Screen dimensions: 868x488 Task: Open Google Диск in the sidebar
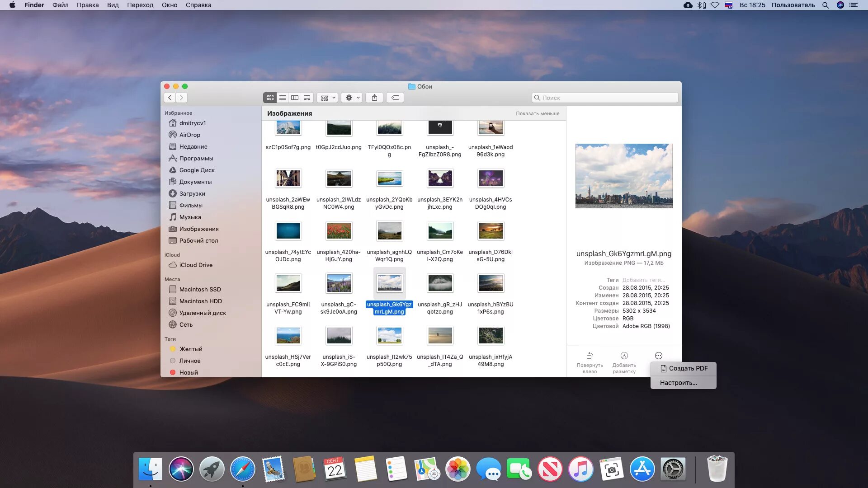click(x=197, y=170)
